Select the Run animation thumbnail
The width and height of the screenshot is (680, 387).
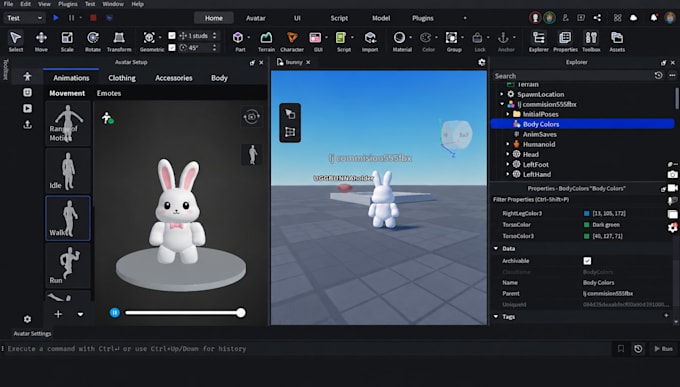click(x=68, y=265)
